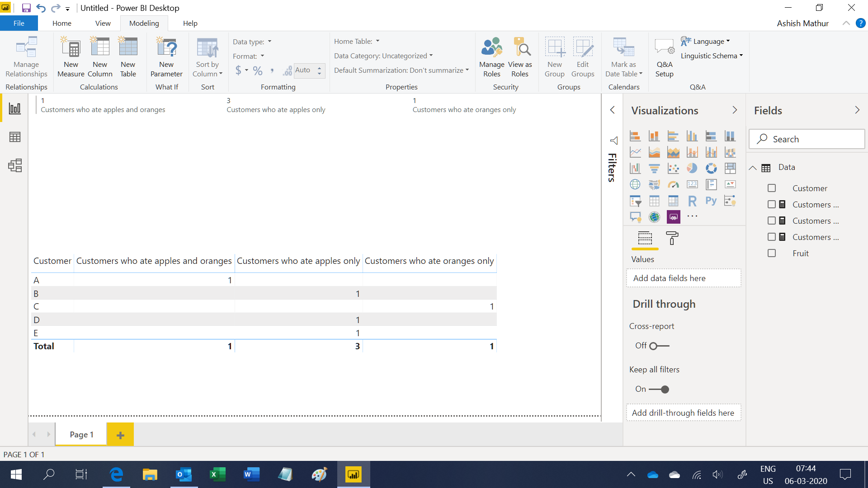The width and height of the screenshot is (868, 488).
Task: Add a new report page
Action: [120, 435]
